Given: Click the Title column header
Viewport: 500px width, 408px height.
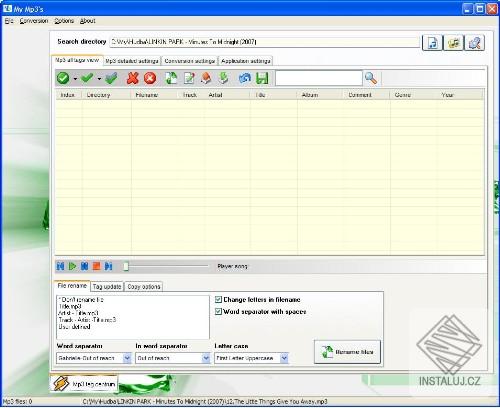Looking at the screenshot, I should [x=273, y=95].
